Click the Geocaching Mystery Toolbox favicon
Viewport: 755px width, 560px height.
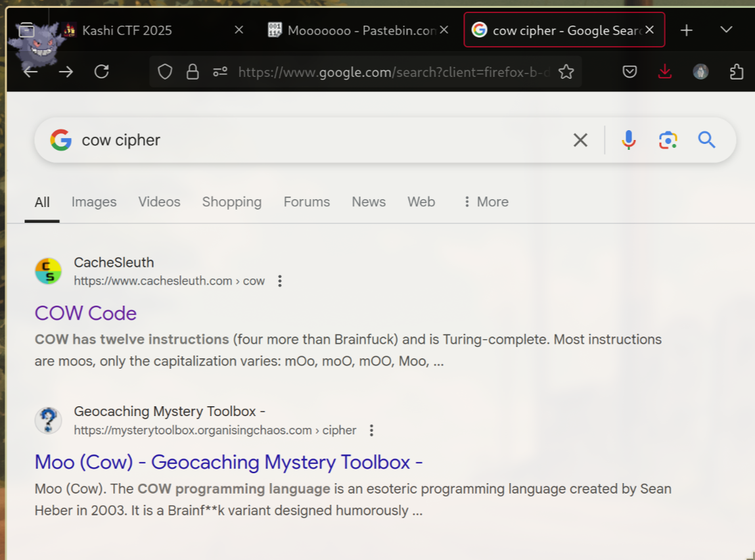click(x=48, y=421)
